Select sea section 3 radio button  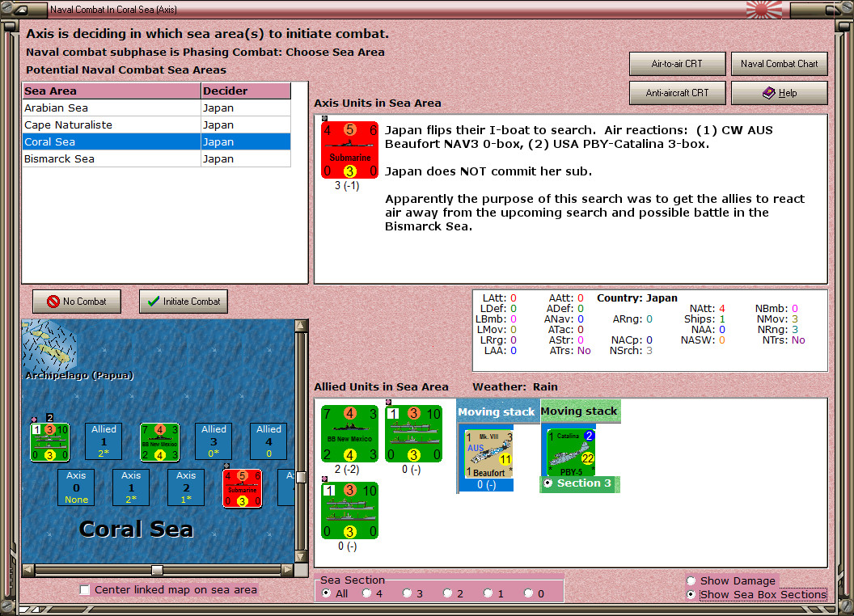pyautogui.click(x=408, y=593)
